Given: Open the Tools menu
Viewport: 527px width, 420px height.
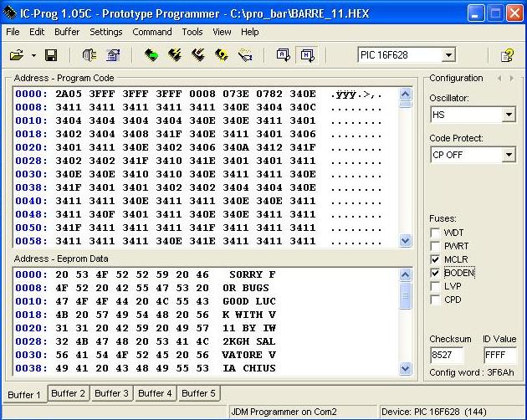Looking at the screenshot, I should pyautogui.click(x=192, y=32).
